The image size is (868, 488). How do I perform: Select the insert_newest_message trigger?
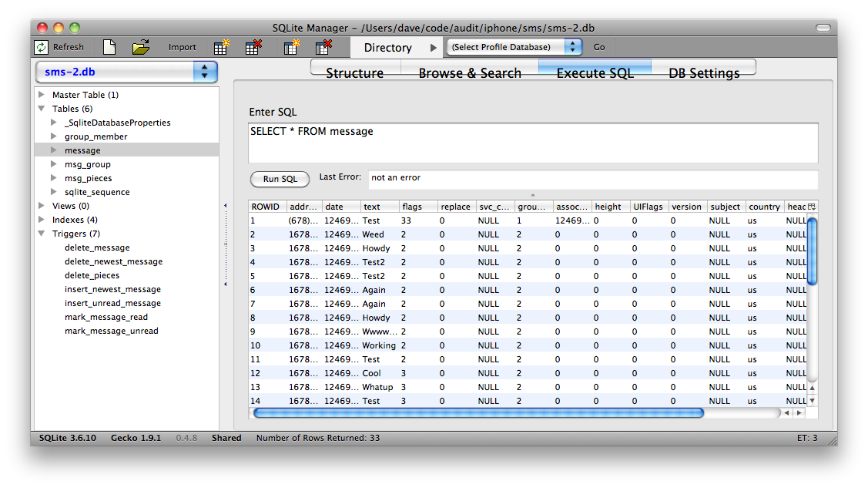[112, 289]
